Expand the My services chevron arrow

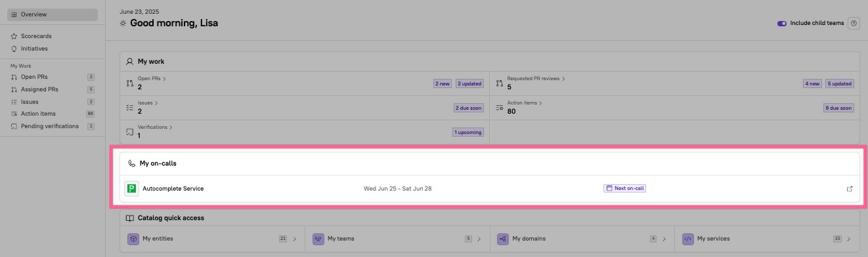850,239
